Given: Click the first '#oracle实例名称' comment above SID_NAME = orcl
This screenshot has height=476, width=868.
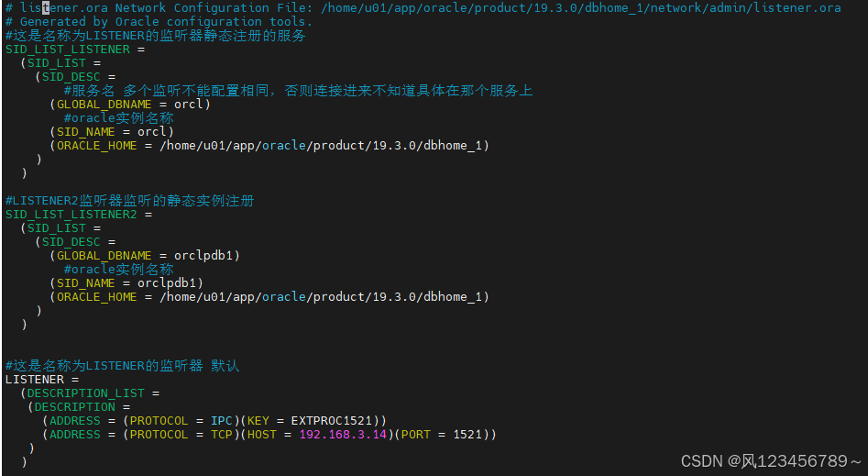Looking at the screenshot, I should pyautogui.click(x=118, y=118).
